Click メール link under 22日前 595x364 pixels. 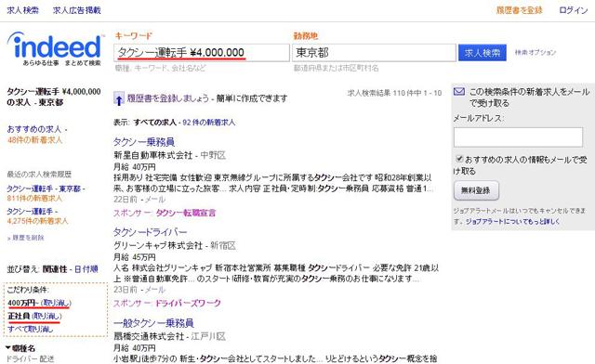click(155, 200)
